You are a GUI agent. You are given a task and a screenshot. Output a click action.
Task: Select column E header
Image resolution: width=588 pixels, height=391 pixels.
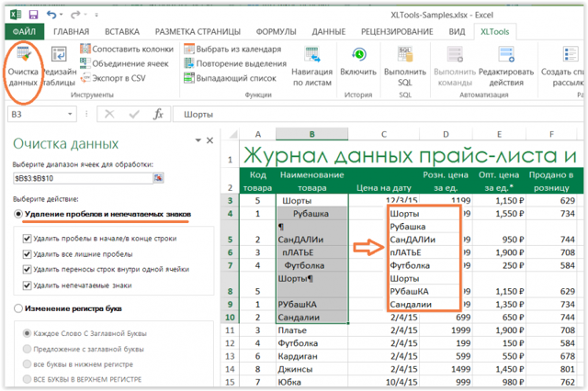499,134
